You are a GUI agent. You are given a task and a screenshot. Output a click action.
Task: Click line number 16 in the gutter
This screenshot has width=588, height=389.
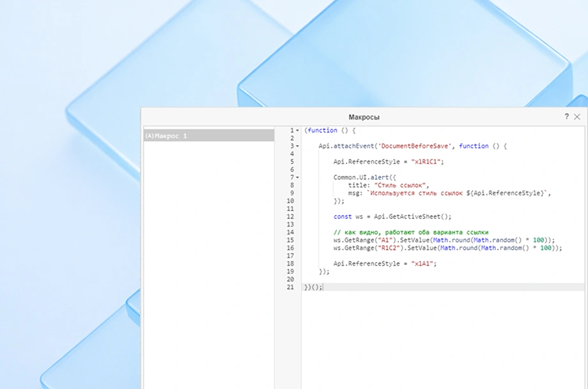click(x=290, y=248)
